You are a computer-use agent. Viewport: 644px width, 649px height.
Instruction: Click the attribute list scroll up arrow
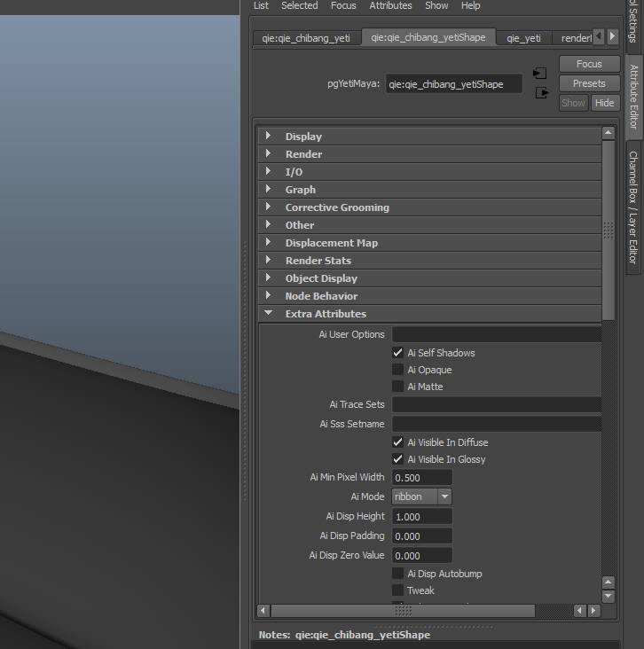[x=608, y=133]
